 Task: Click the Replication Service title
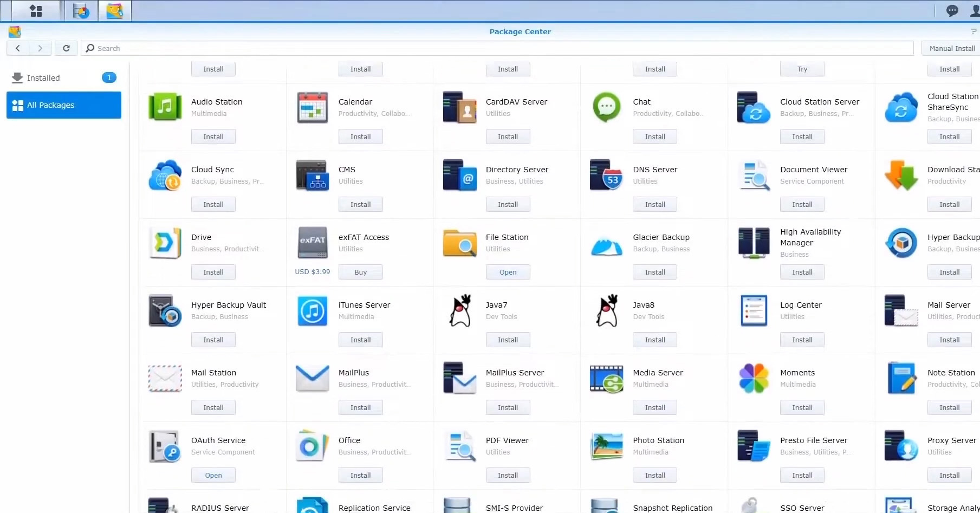pyautogui.click(x=374, y=508)
